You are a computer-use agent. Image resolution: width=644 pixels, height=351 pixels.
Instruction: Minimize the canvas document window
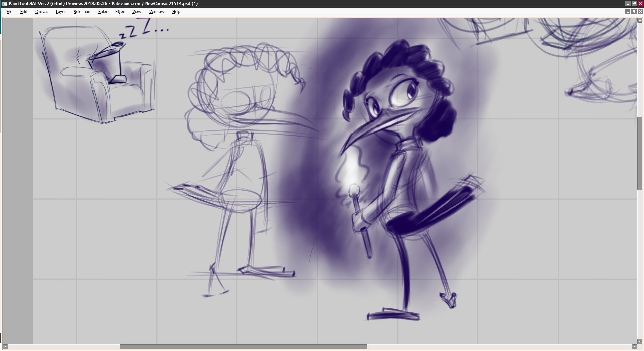[x=628, y=11]
